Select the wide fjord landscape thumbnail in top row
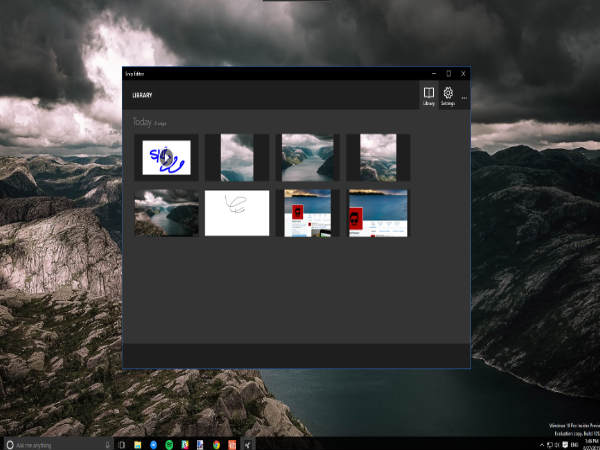This screenshot has height=450, width=600. point(308,157)
